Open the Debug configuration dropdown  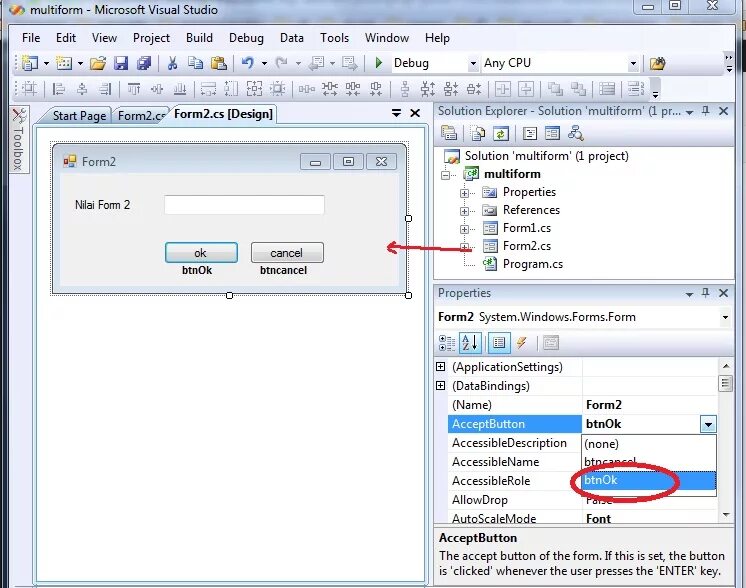[472, 63]
